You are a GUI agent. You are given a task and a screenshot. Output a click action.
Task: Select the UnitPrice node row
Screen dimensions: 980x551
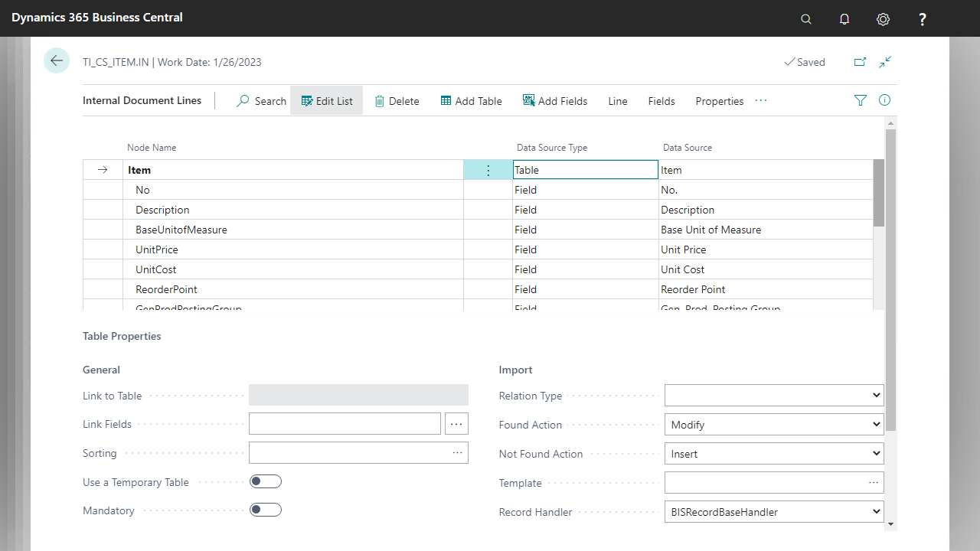(293, 249)
